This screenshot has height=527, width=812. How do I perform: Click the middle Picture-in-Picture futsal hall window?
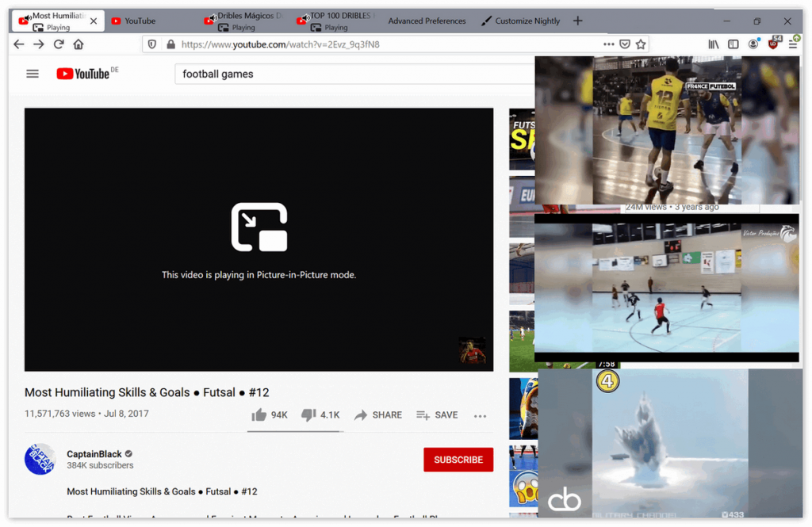(666, 288)
